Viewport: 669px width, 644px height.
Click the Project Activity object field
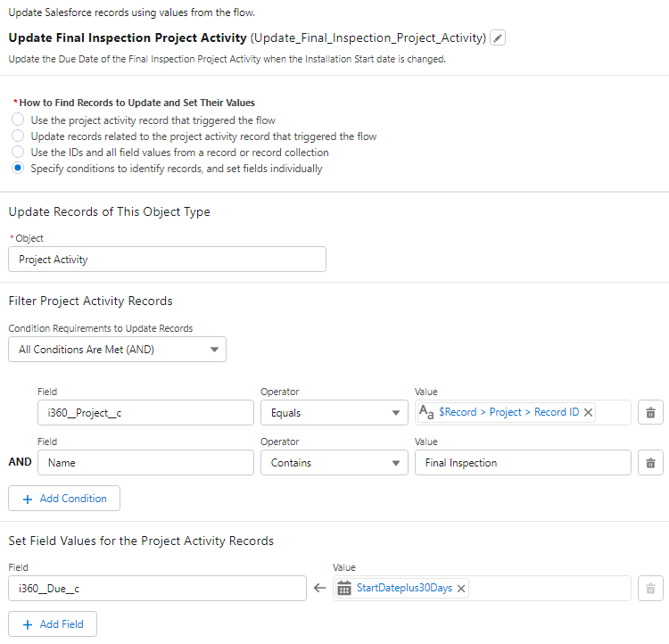[167, 260]
